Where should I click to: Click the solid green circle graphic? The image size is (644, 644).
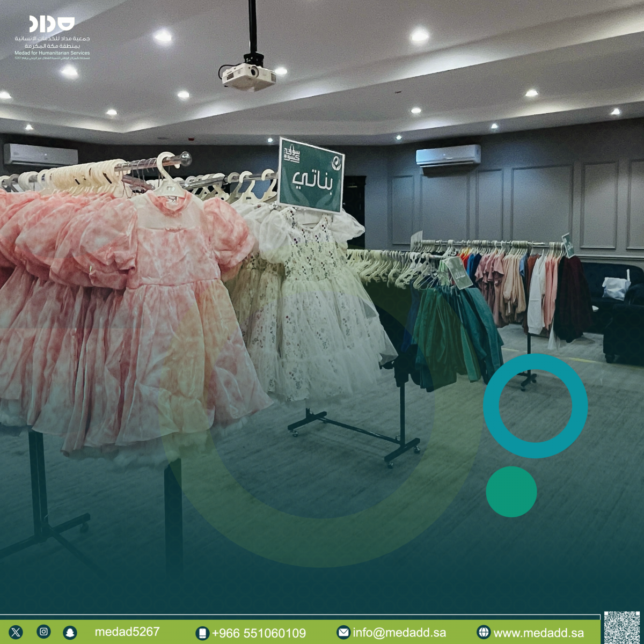coord(511,492)
